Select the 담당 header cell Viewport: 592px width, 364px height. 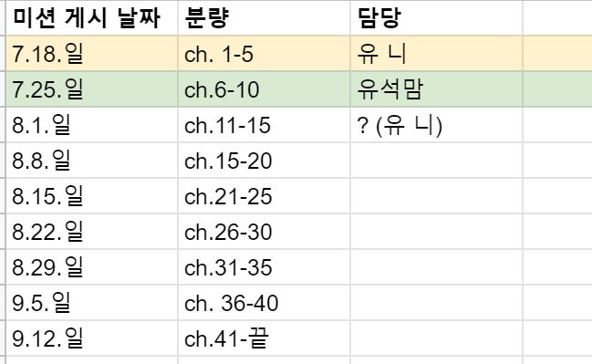click(x=436, y=18)
